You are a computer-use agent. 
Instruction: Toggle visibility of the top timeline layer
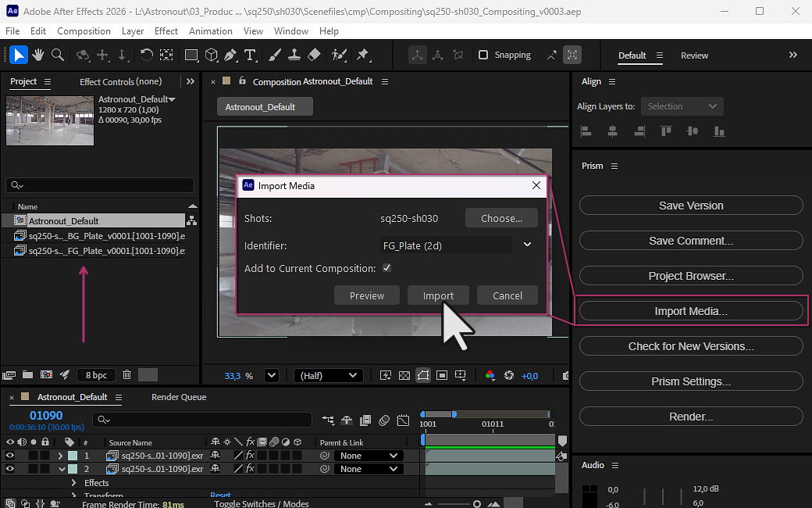click(8, 455)
